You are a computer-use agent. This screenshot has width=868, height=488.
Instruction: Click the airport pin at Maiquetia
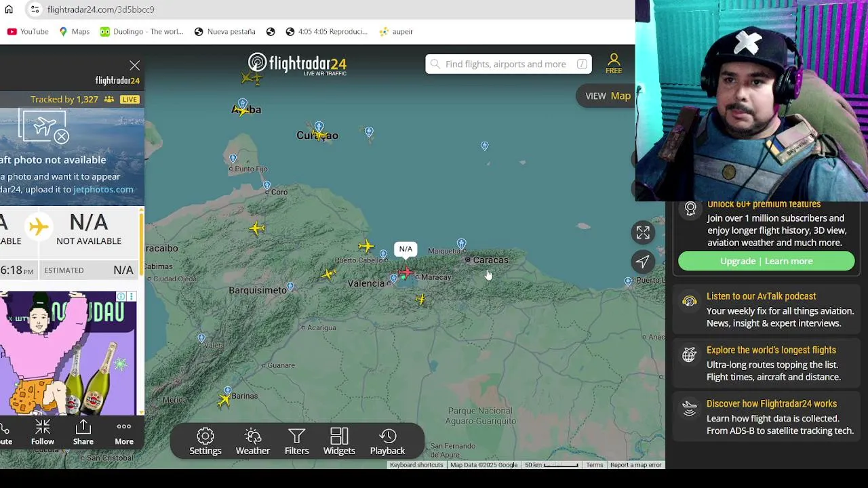click(461, 243)
